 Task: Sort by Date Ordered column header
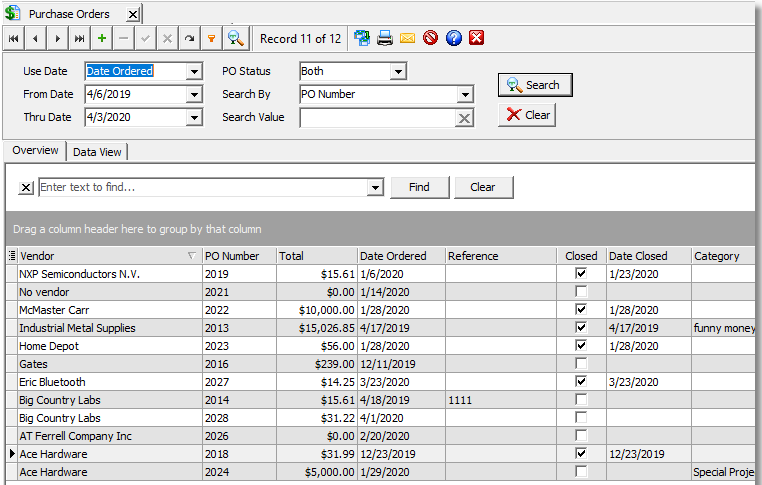tap(401, 256)
